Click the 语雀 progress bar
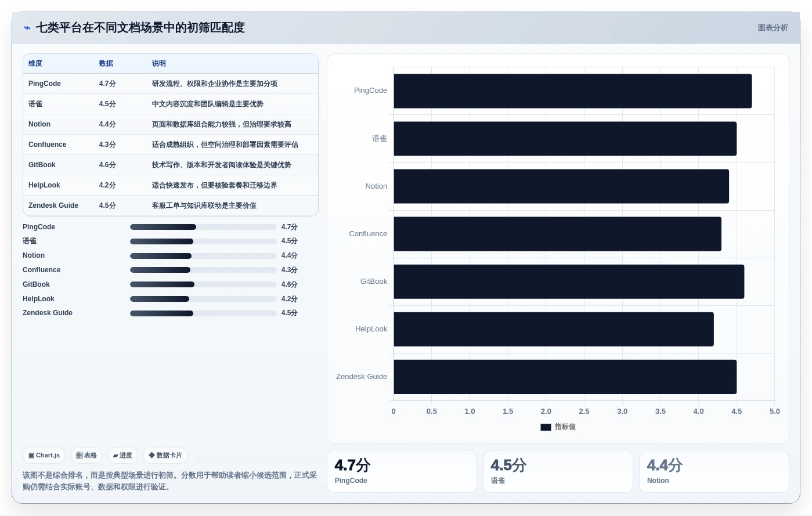812x516 pixels. click(203, 241)
